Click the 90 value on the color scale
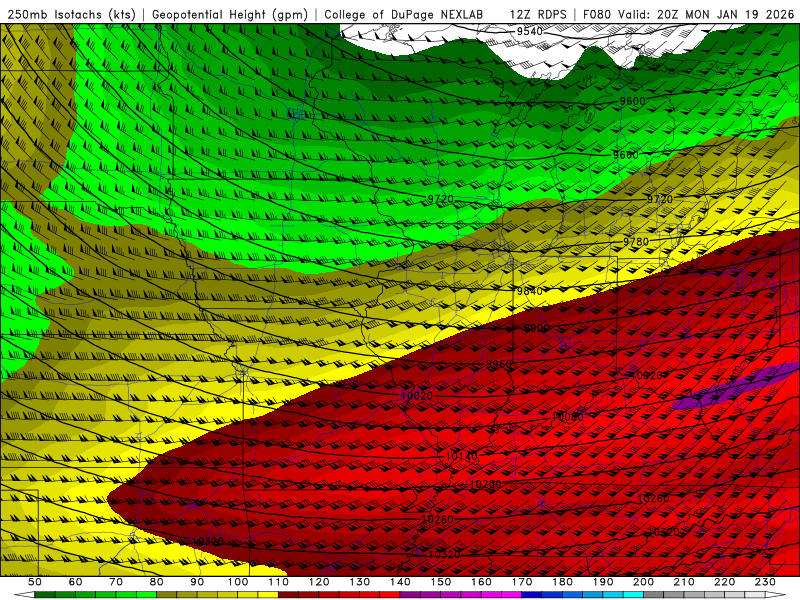Viewport: 800px width, 600px height. [x=197, y=582]
